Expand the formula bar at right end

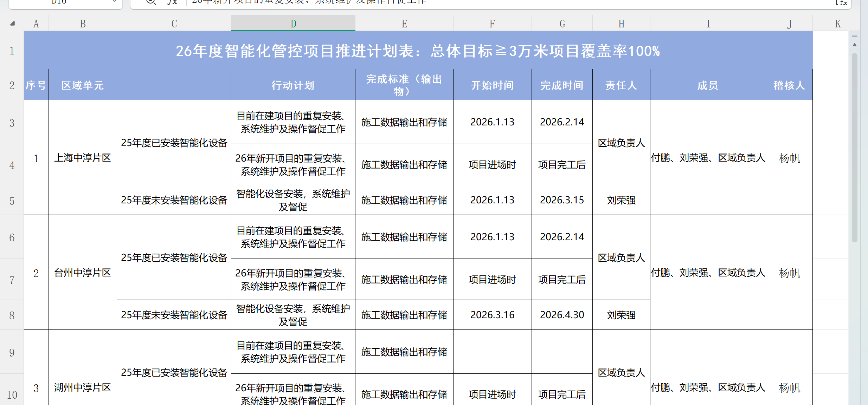click(x=841, y=2)
